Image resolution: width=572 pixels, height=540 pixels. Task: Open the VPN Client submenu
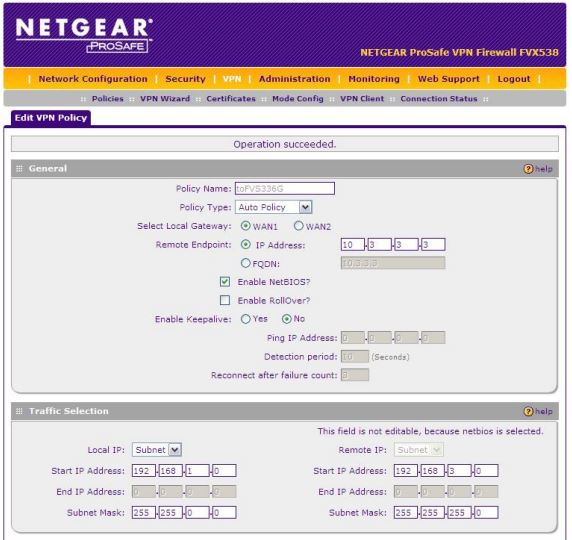coord(362,99)
